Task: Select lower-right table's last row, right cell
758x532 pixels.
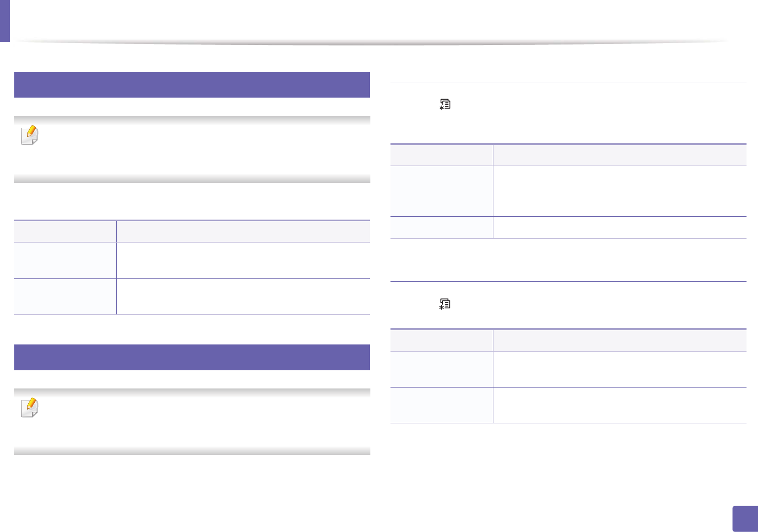Action: pyautogui.click(x=620, y=405)
